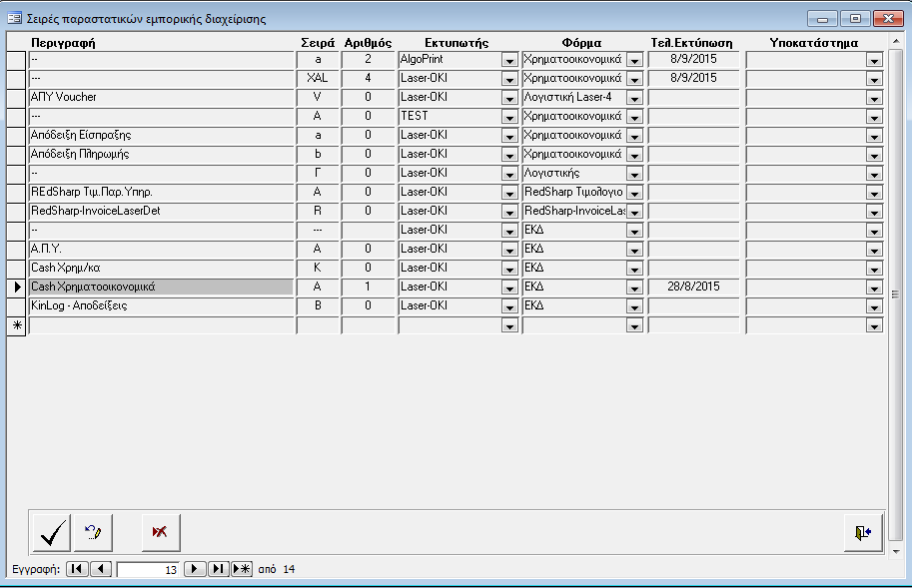Expand the TEST printer dropdown

[509, 117]
